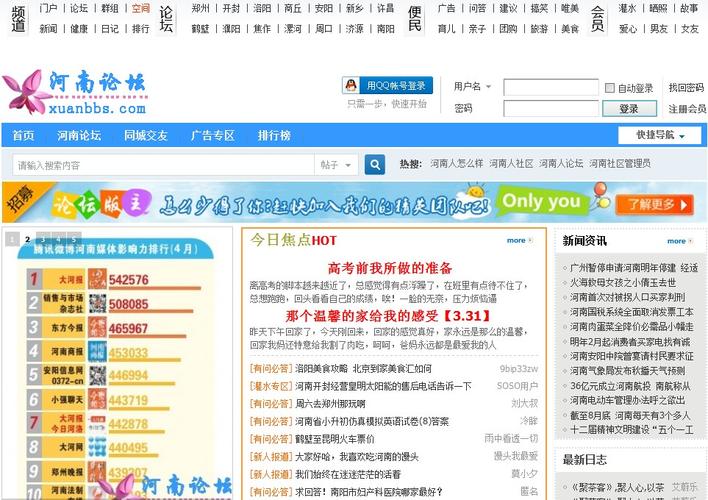This screenshot has height=500, width=708.
Task: Click 郑州 in the top forum list
Action: pos(200,8)
